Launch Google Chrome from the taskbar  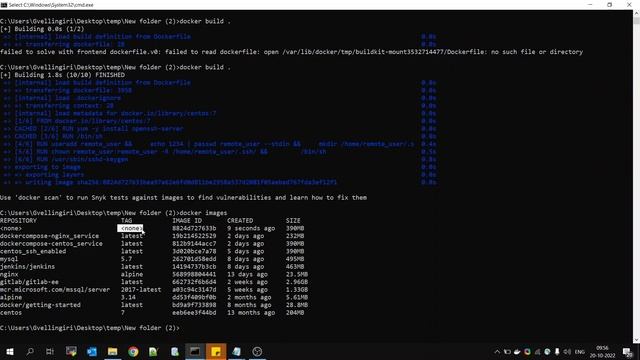click(133, 351)
